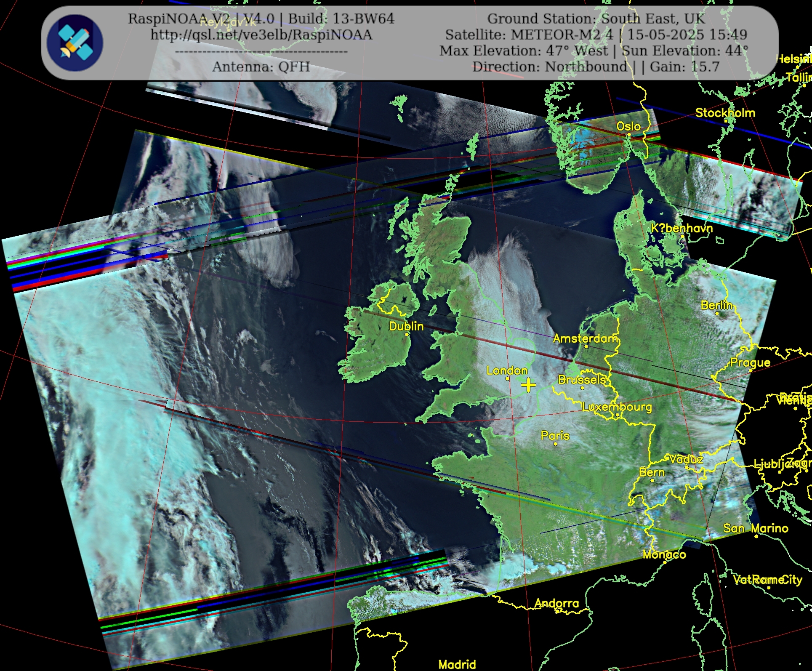Click the Dublin city label

[406, 326]
